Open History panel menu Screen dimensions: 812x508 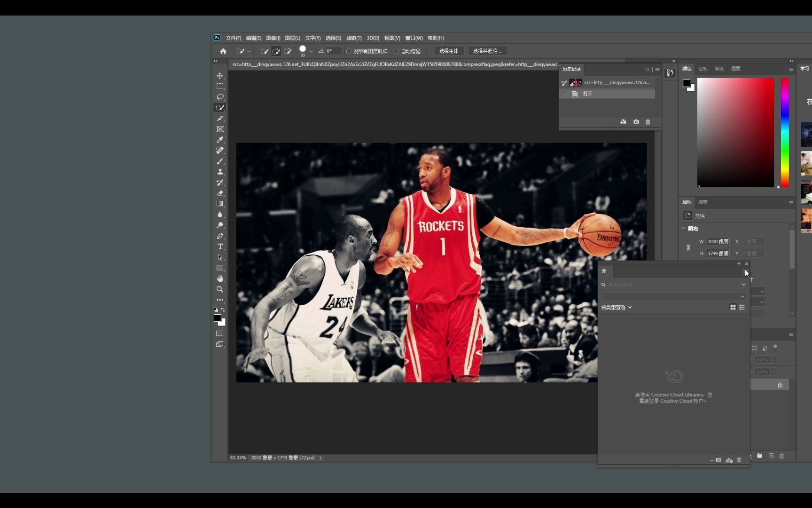click(657, 70)
